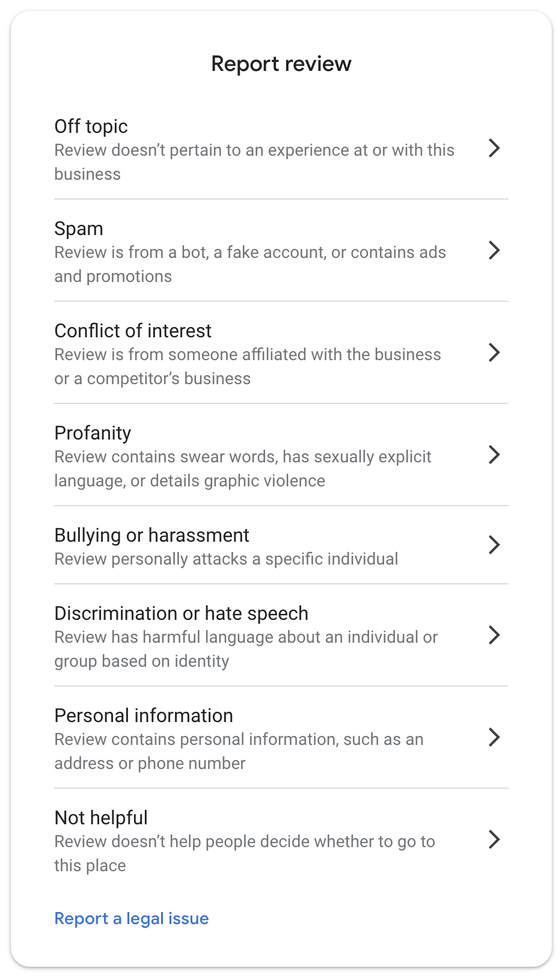Image resolution: width=559 pixels, height=980 pixels.
Task: Click the Profanity chevron arrow
Action: pyautogui.click(x=494, y=456)
